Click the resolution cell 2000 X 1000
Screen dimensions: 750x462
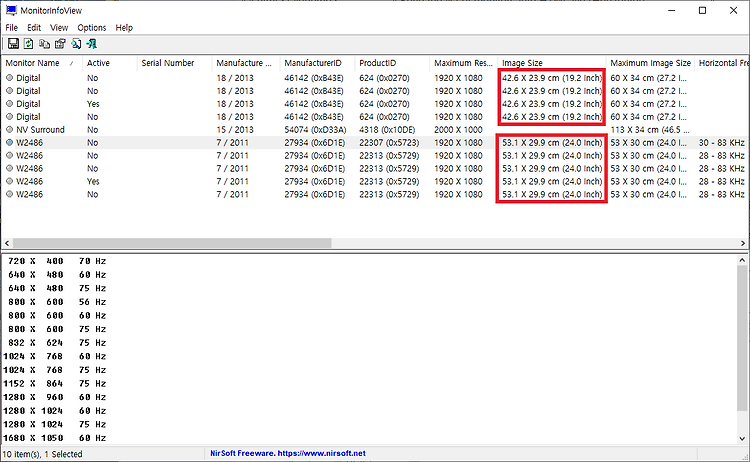click(458, 130)
